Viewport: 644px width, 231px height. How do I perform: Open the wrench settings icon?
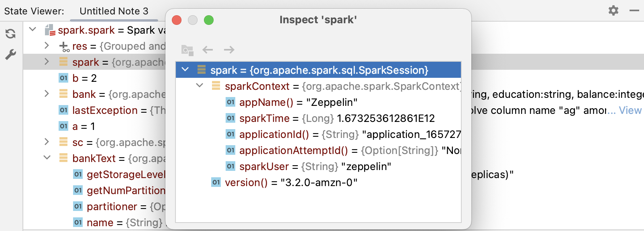pyautogui.click(x=11, y=55)
